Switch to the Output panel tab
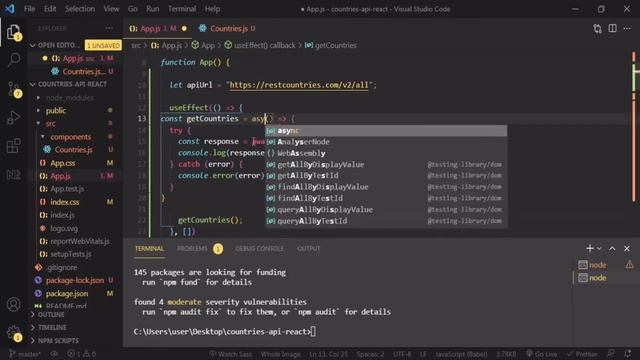 click(x=309, y=249)
